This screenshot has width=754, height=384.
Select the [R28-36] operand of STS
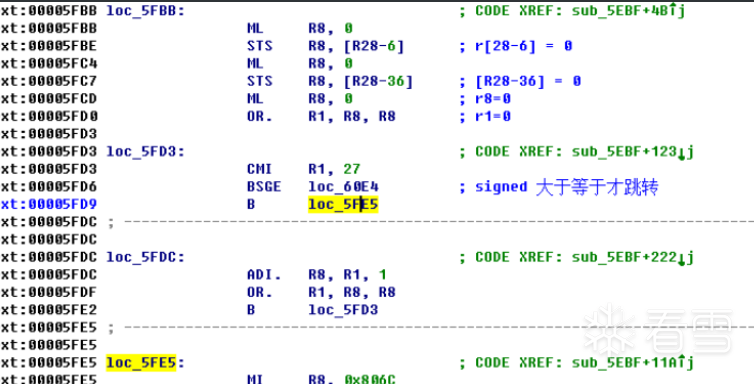(x=378, y=81)
